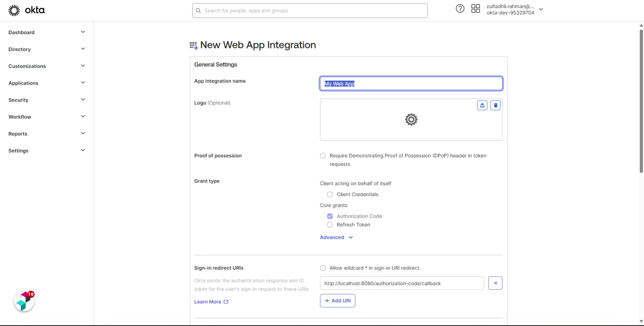Viewport: 644px width, 326px height.
Task: Open the floating guide widget with badge
Action: (x=24, y=302)
